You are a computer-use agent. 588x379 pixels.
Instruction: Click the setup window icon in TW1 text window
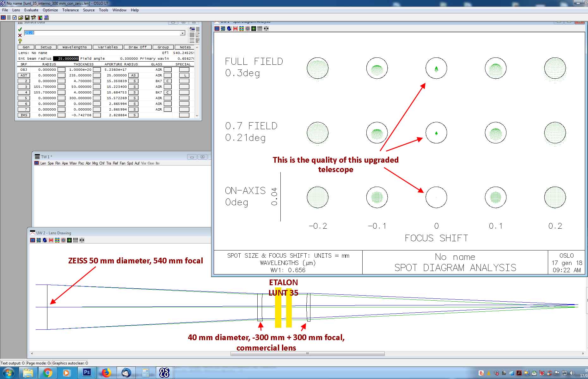coord(36,163)
